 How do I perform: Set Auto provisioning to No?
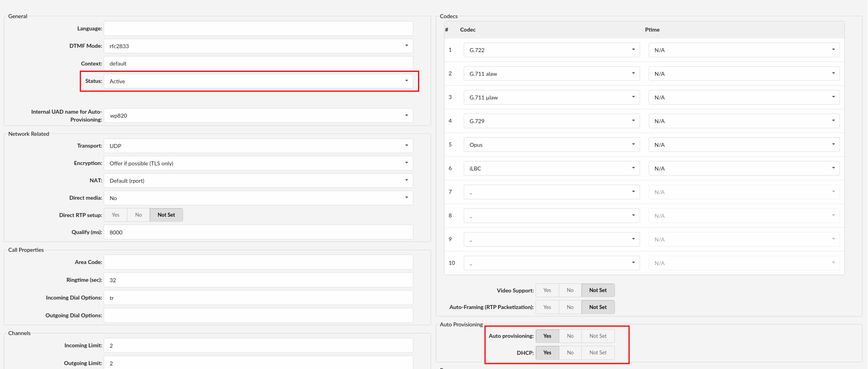pos(570,336)
